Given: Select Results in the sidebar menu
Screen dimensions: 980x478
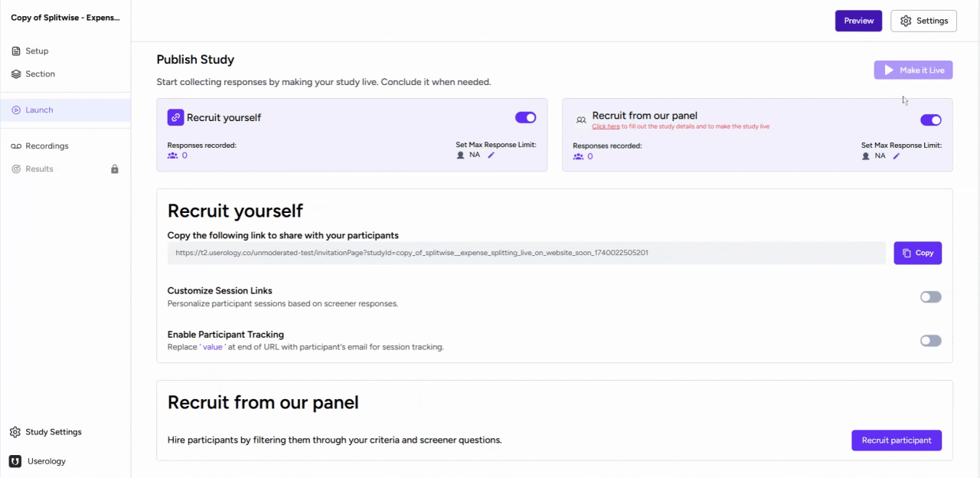Looking at the screenshot, I should pyautogui.click(x=39, y=169).
